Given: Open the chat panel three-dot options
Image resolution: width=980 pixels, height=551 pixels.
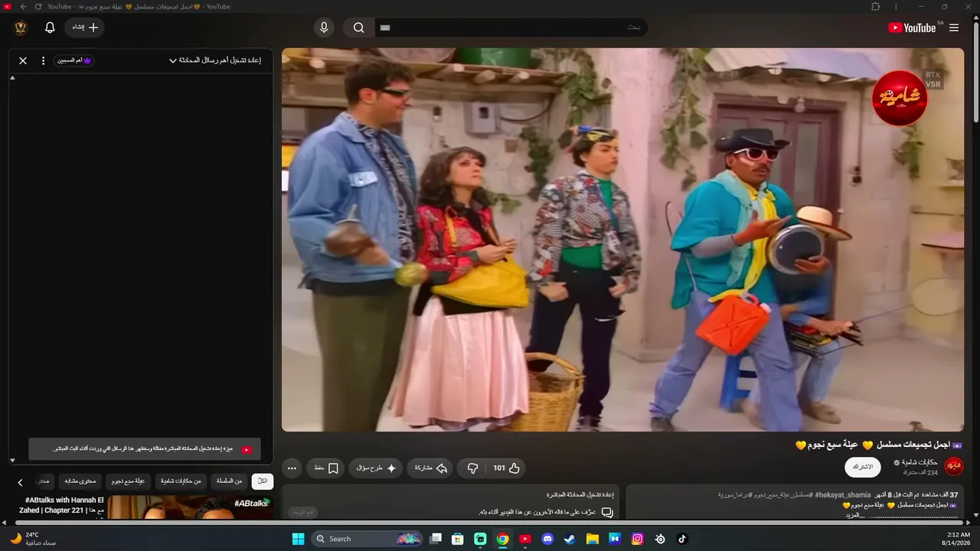Looking at the screenshot, I should pos(43,60).
